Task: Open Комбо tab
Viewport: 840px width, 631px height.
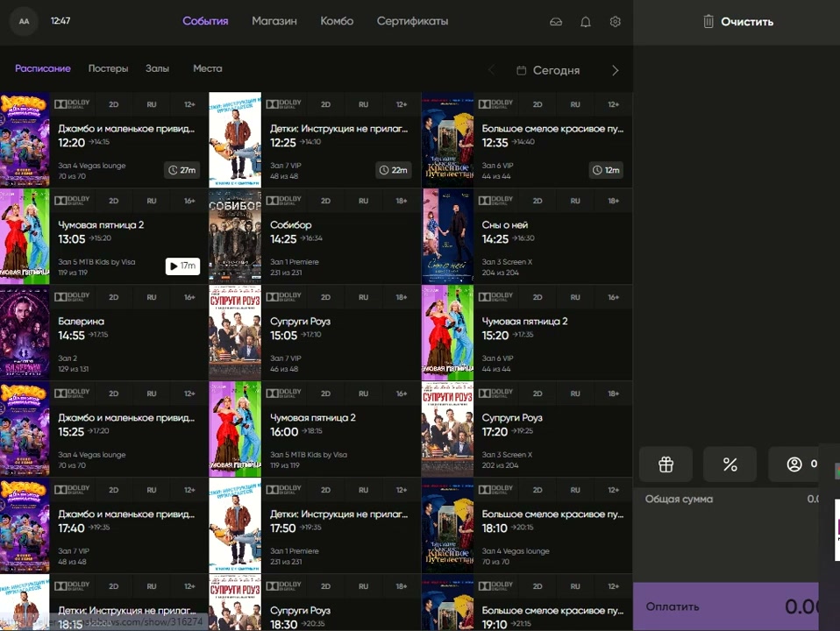Action: coord(337,21)
